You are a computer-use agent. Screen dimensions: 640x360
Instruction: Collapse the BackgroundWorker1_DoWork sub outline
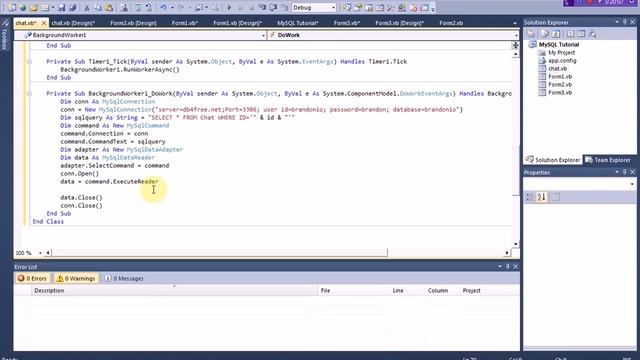click(x=29, y=93)
